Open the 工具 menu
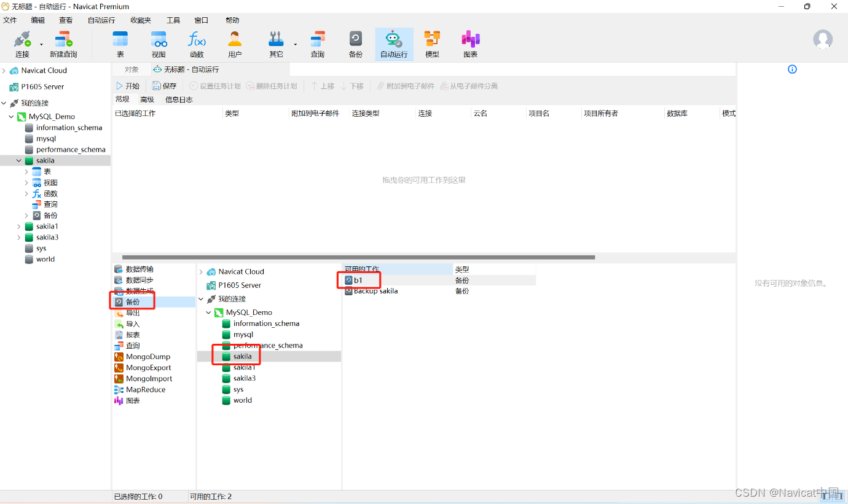 click(x=173, y=20)
